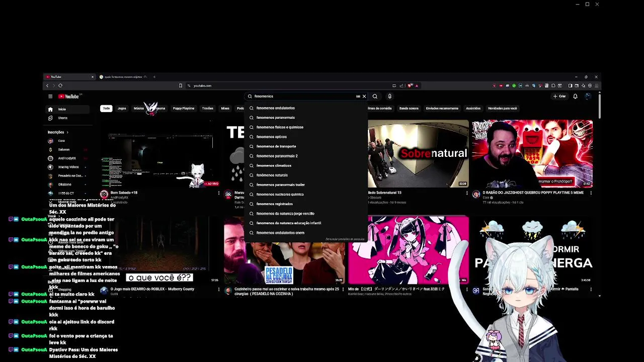Open Xracing Videos subscription entry

67,167
